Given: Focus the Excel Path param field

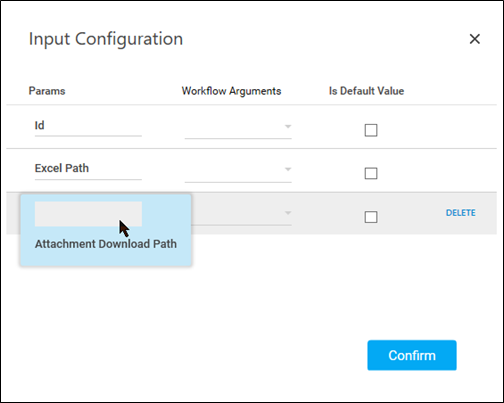Looking at the screenshot, I should [88, 169].
